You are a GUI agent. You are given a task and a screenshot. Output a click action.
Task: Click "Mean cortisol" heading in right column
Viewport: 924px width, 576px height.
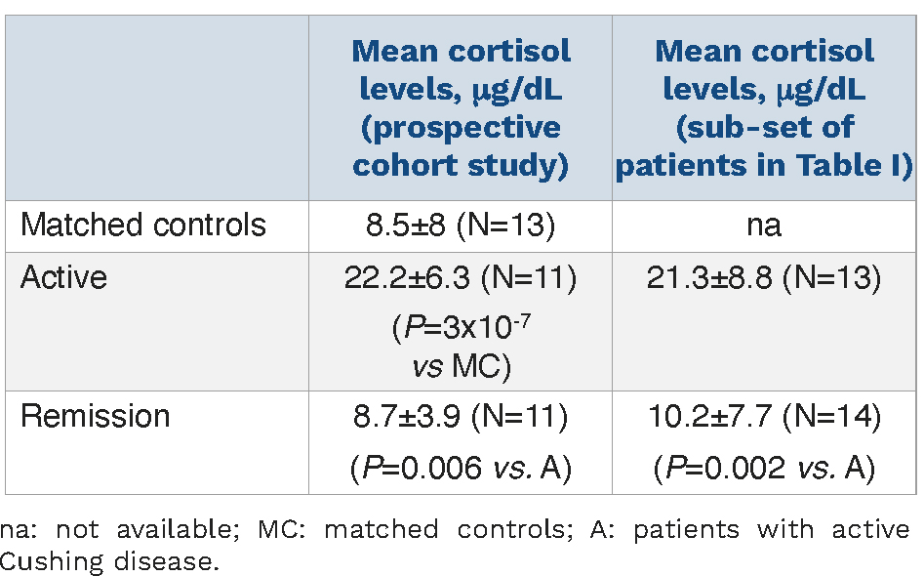(764, 51)
